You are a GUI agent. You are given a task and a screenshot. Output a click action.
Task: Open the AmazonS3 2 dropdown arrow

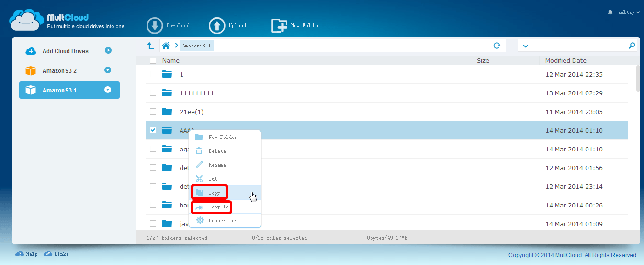[x=108, y=70]
